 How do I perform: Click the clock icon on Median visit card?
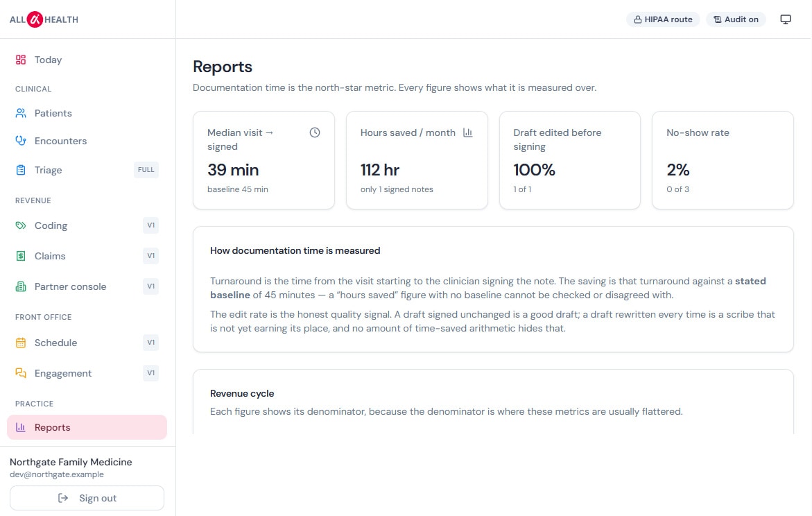tap(315, 132)
